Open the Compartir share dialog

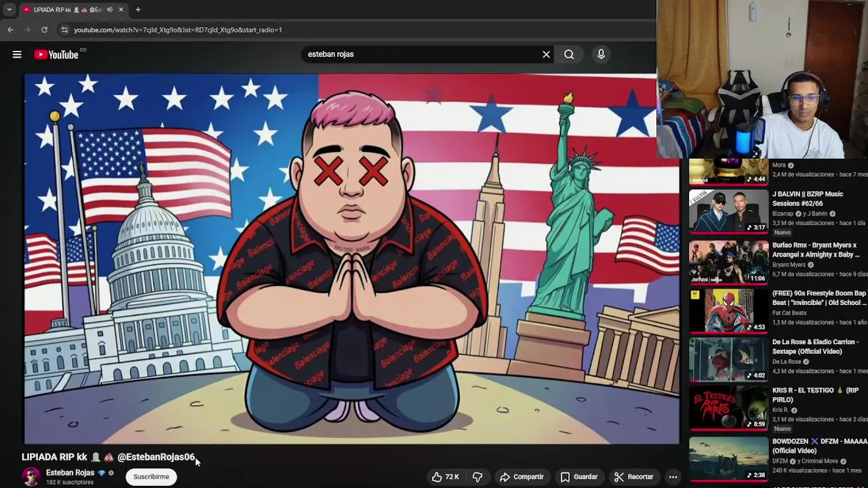tap(521, 477)
